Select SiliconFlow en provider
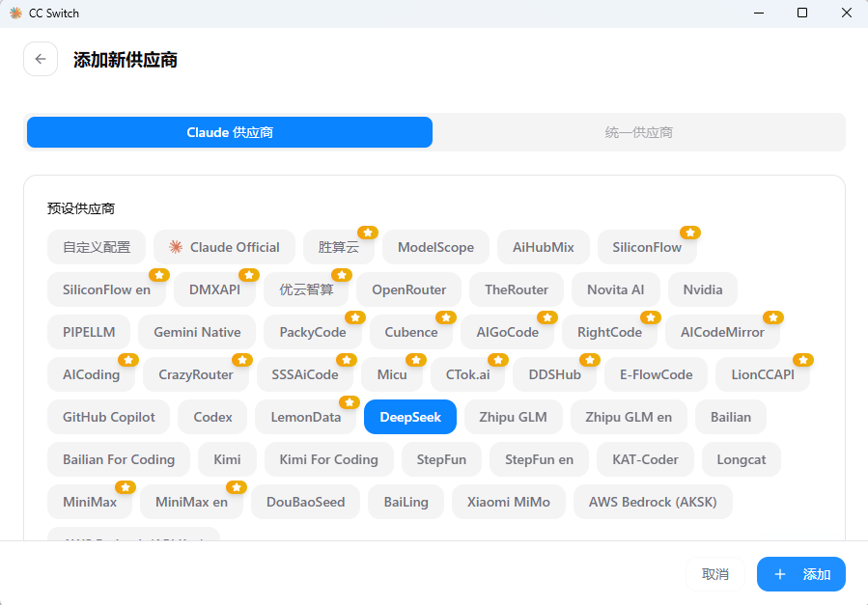Image resolution: width=868 pixels, height=605 pixels. pos(106,289)
